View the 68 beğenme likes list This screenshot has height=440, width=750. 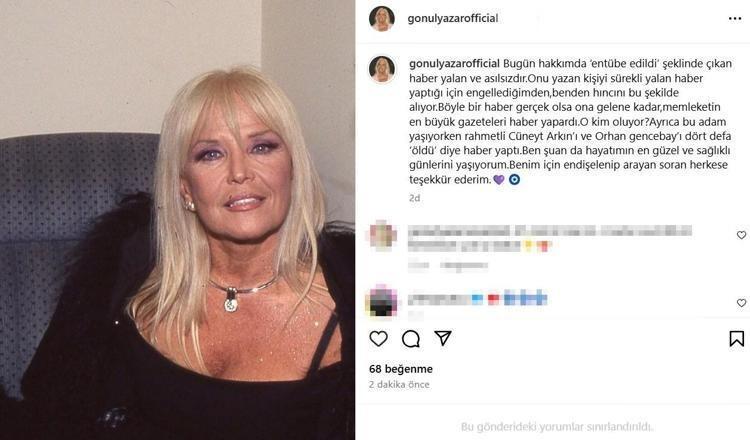tap(401, 369)
